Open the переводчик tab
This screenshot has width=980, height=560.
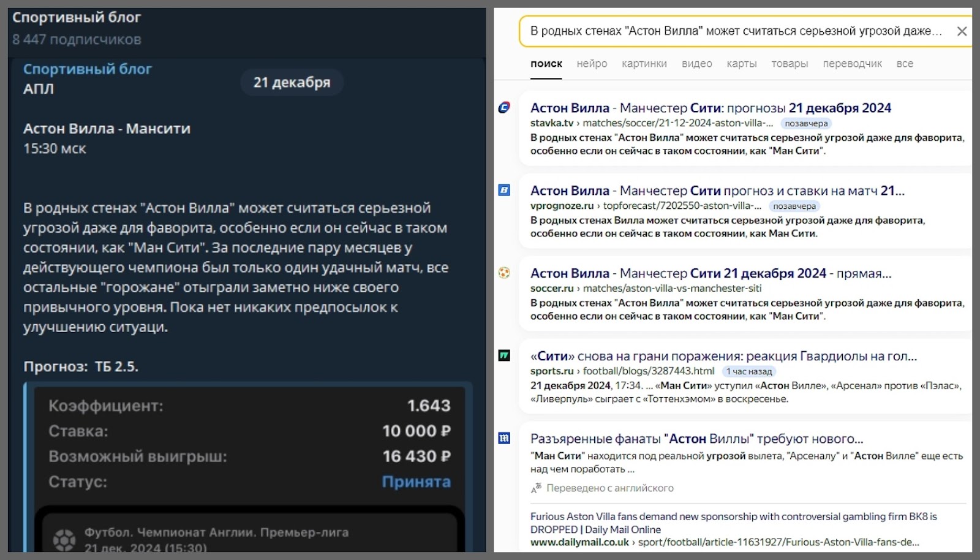852,64
